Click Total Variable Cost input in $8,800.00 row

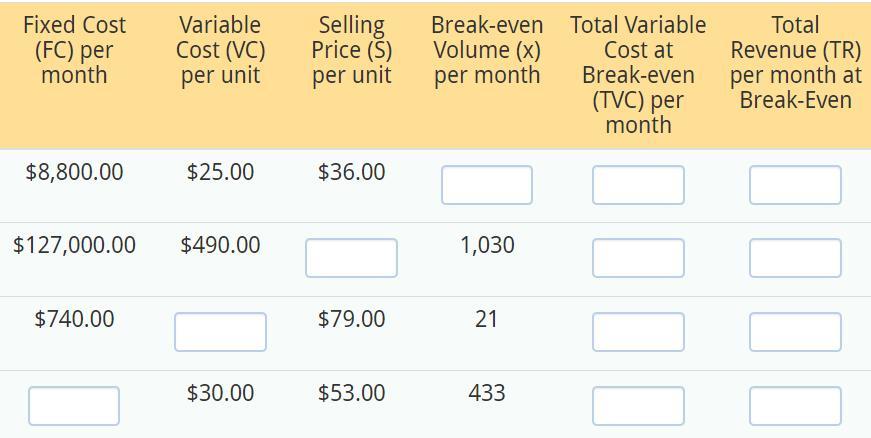(638, 185)
